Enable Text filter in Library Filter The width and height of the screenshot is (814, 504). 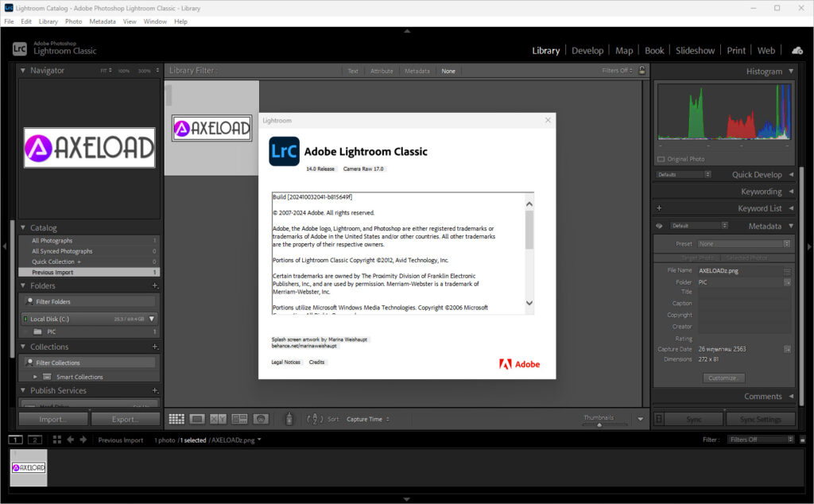[353, 71]
